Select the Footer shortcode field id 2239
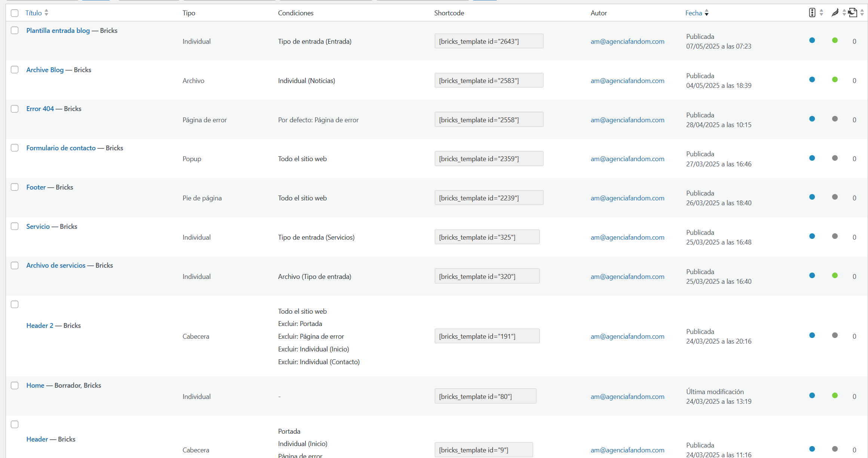Viewport: 868px width, 458px height. (489, 198)
